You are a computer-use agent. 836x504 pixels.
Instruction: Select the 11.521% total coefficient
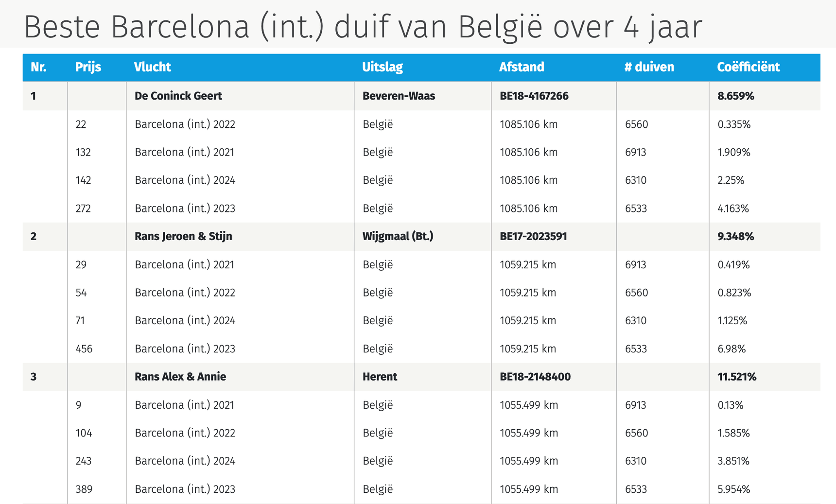(x=737, y=377)
